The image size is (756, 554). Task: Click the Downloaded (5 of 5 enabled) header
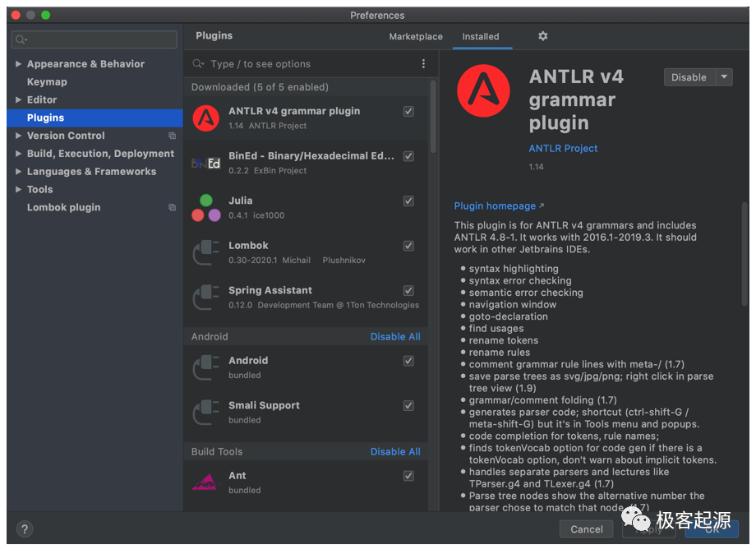pos(260,87)
